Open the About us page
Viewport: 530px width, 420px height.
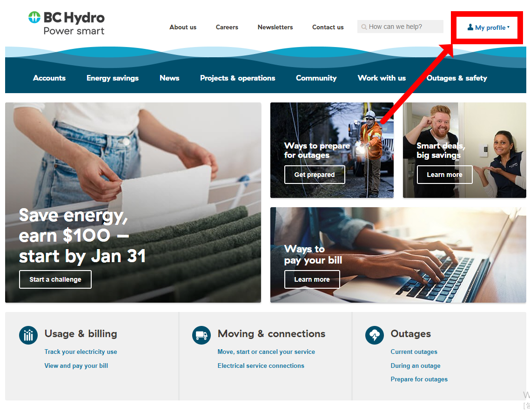183,27
